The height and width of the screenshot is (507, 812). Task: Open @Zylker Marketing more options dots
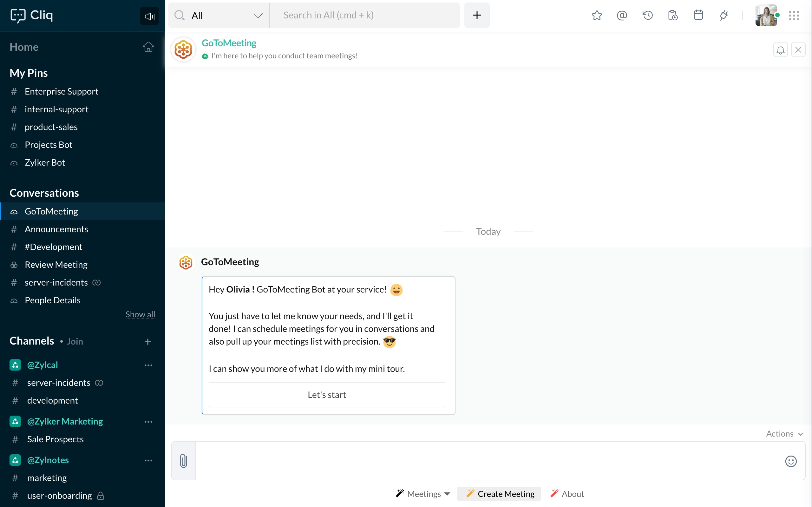[148, 421]
